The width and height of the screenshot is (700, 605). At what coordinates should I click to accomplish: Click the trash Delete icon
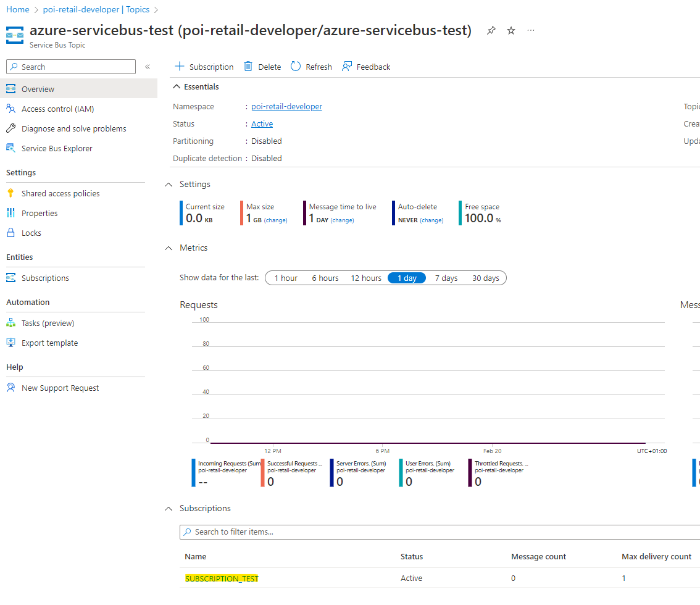(x=248, y=67)
